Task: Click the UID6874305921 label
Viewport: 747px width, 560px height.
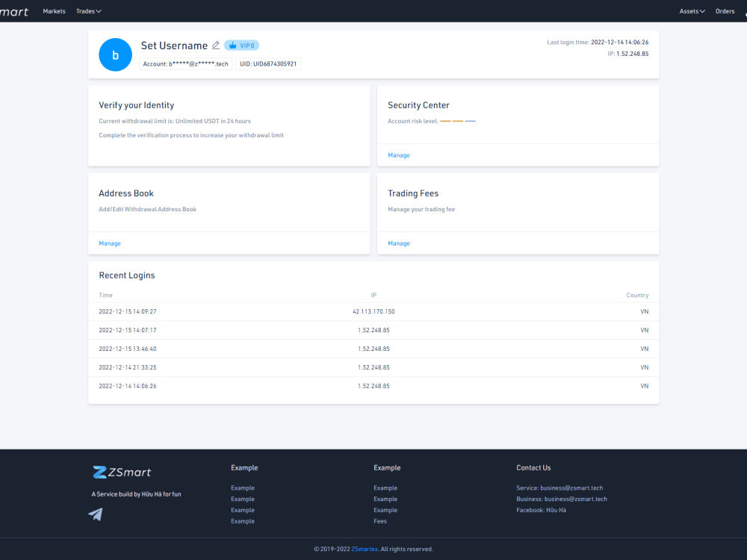Action: click(x=268, y=63)
